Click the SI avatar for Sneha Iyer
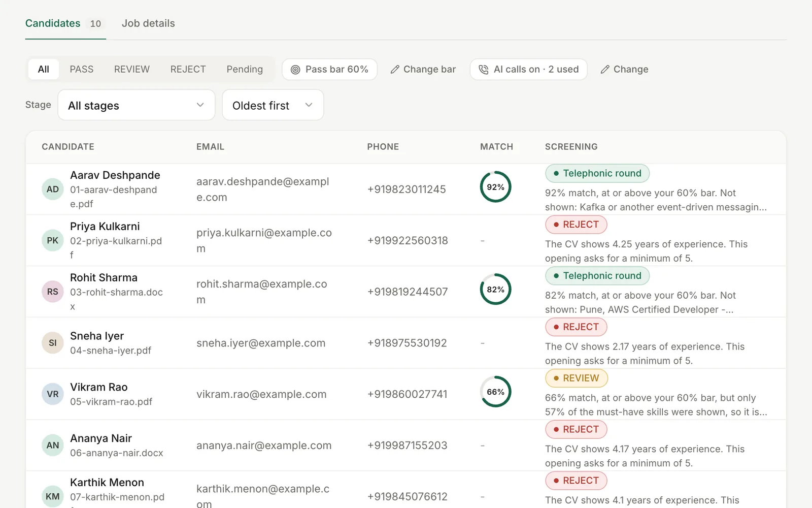Viewport: 812px width, 508px height. (53, 343)
